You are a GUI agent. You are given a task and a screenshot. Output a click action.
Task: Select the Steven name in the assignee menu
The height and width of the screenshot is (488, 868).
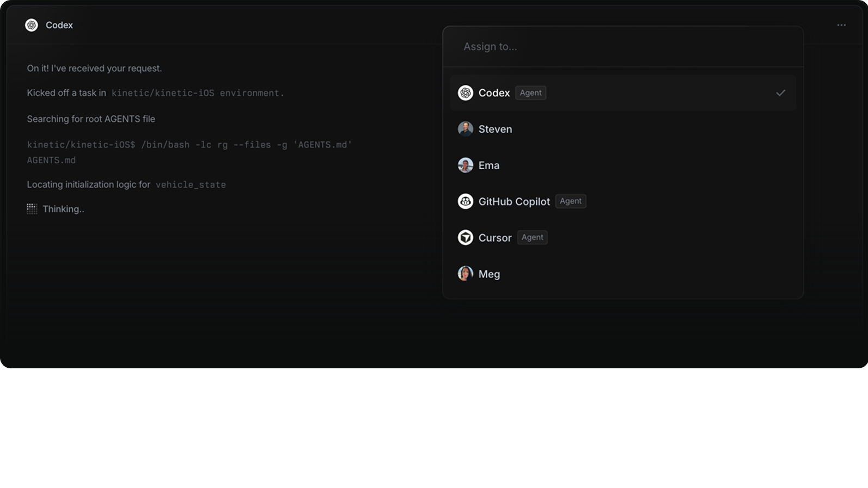(495, 129)
